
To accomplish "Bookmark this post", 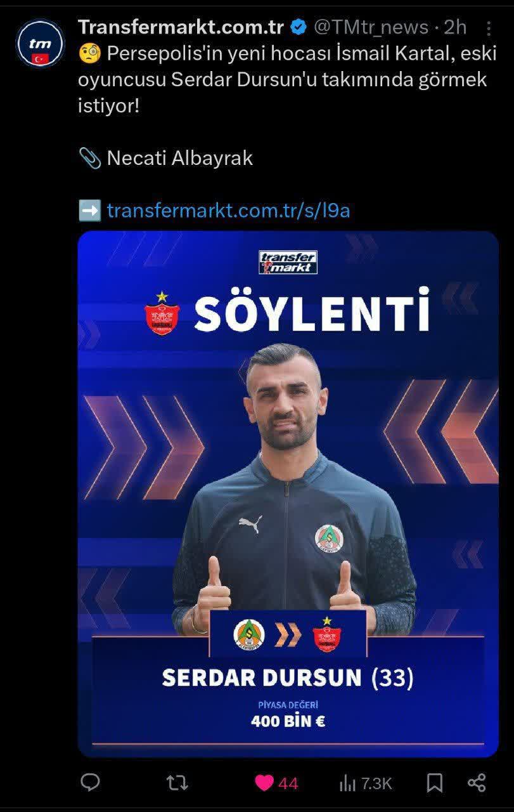I will pyautogui.click(x=434, y=783).
